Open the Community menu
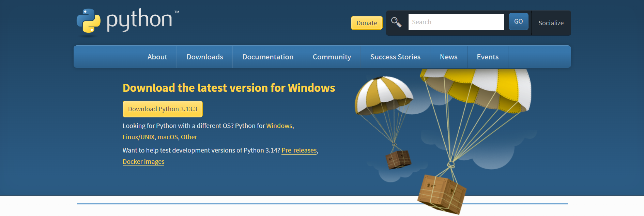 (332, 57)
